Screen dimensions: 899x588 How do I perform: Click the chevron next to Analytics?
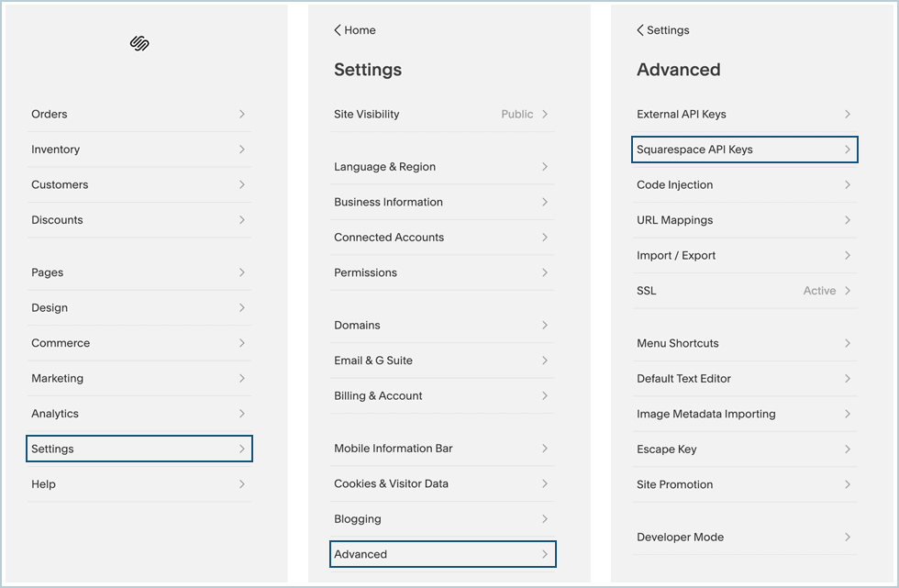click(242, 414)
